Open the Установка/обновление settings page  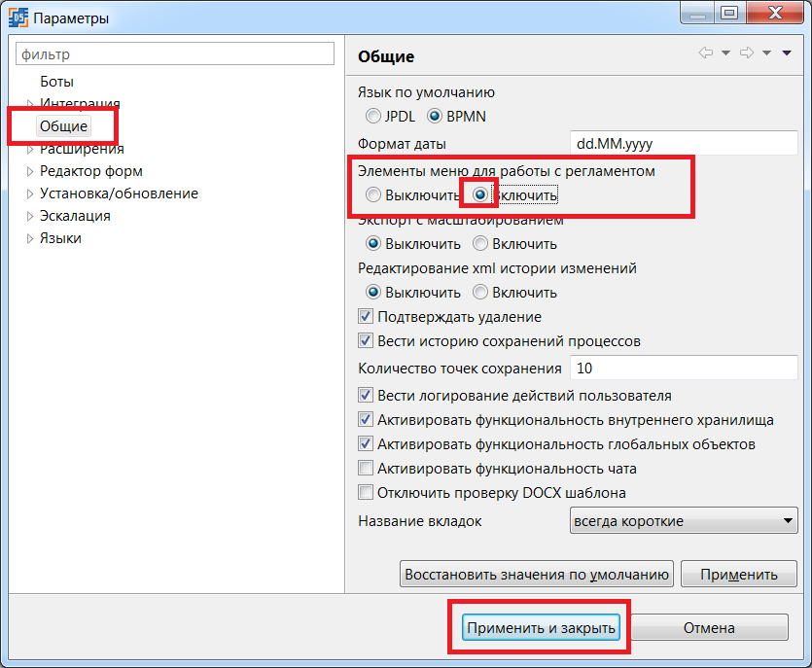tap(119, 193)
